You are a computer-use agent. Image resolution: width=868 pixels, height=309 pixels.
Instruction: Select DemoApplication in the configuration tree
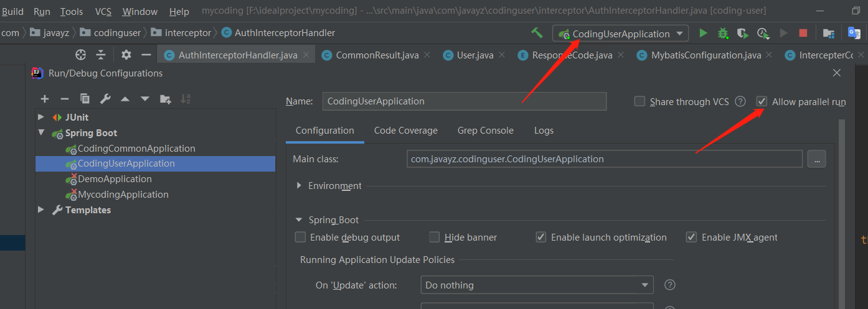pyautogui.click(x=115, y=178)
